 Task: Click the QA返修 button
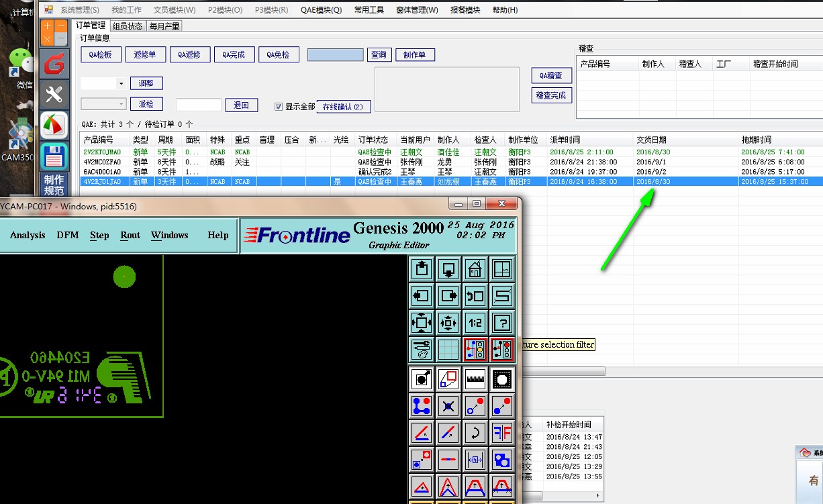point(189,55)
